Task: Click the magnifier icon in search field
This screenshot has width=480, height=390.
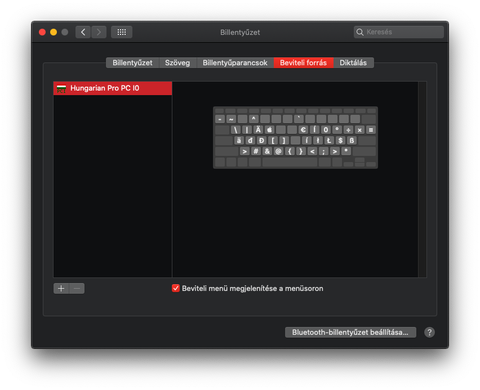Action: [360, 32]
